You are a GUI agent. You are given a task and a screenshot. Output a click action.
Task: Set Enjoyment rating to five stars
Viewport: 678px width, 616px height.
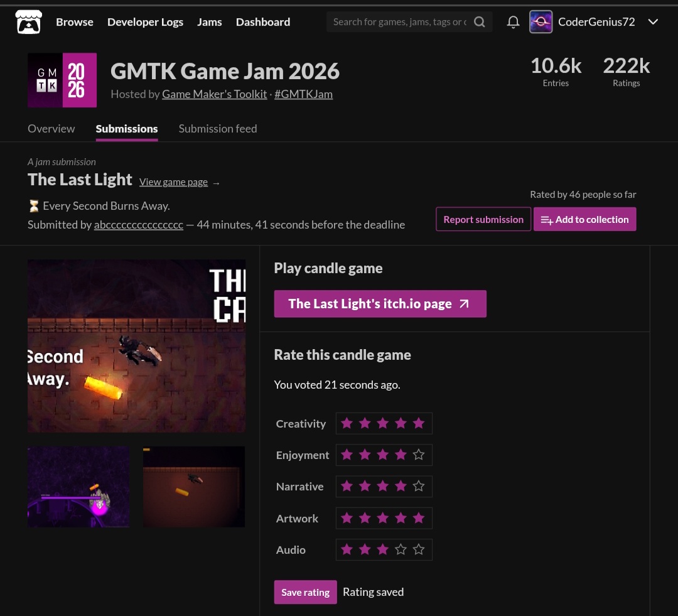click(x=419, y=455)
